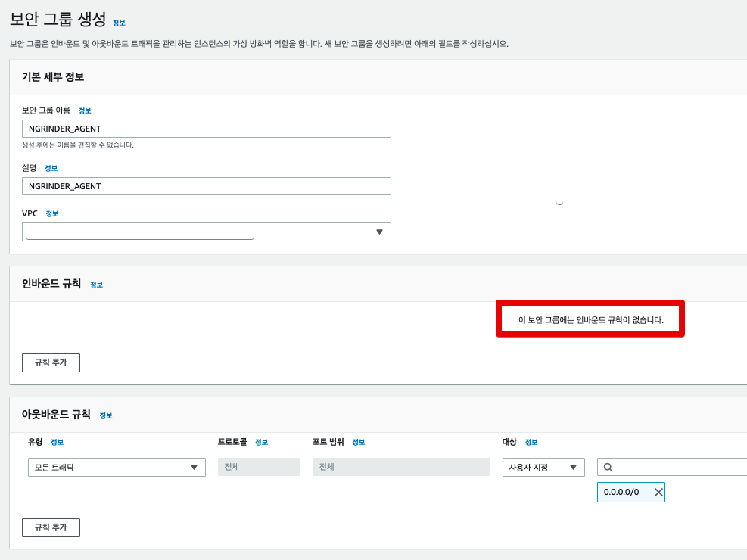Click 정보 link next to 유형
This screenshot has height=560, width=747.
(58, 443)
